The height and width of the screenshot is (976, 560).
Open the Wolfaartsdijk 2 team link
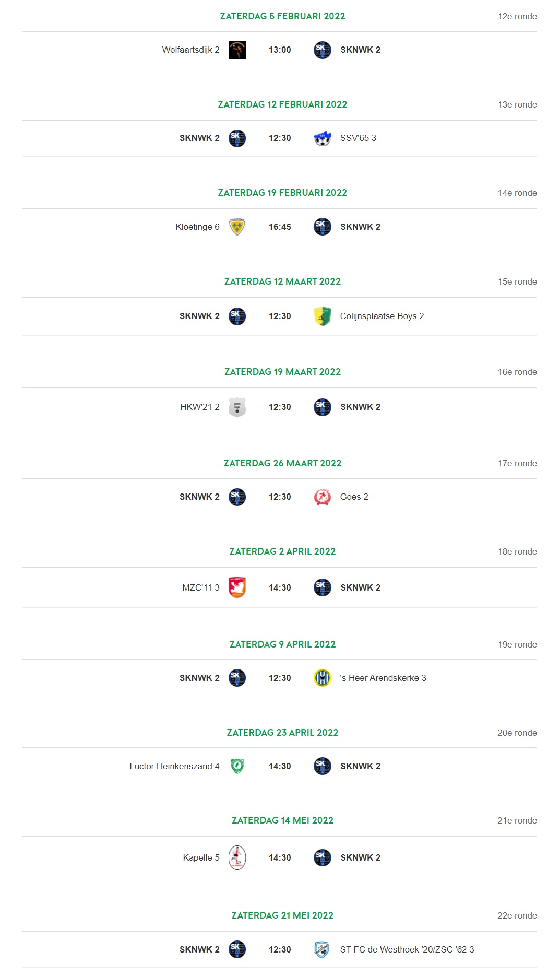coord(190,50)
